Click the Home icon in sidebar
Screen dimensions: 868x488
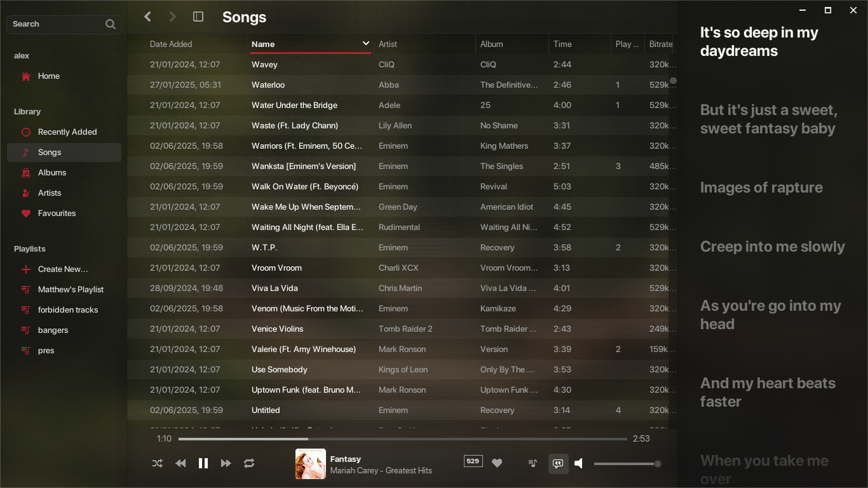[x=26, y=76]
